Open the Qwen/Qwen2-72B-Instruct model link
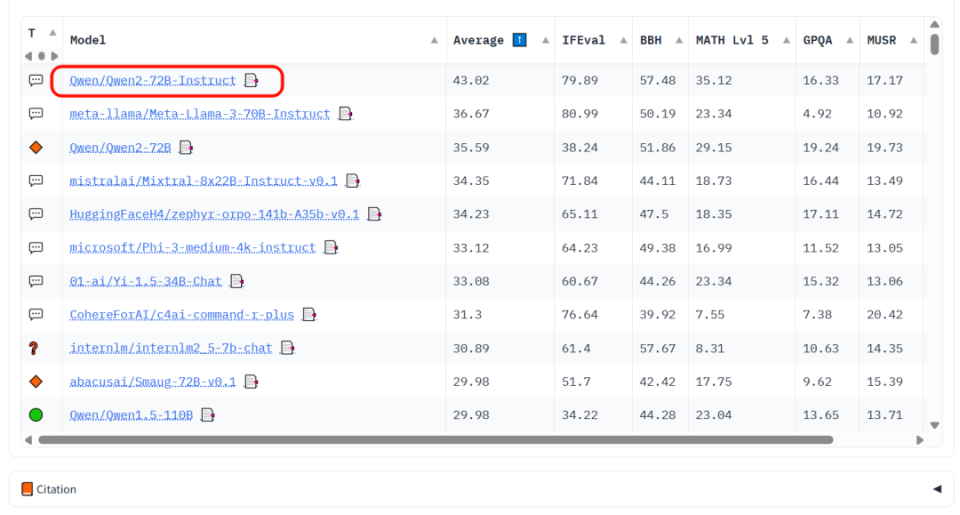960x515 pixels. (152, 81)
